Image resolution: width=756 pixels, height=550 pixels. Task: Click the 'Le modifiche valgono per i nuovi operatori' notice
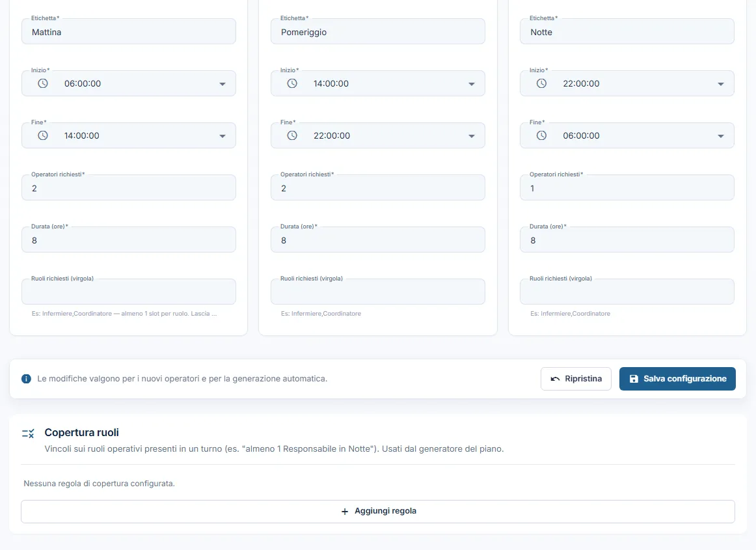182,379
